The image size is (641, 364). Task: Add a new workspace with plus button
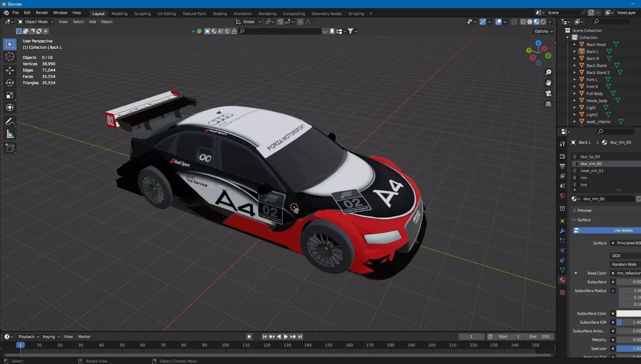pyautogui.click(x=371, y=14)
